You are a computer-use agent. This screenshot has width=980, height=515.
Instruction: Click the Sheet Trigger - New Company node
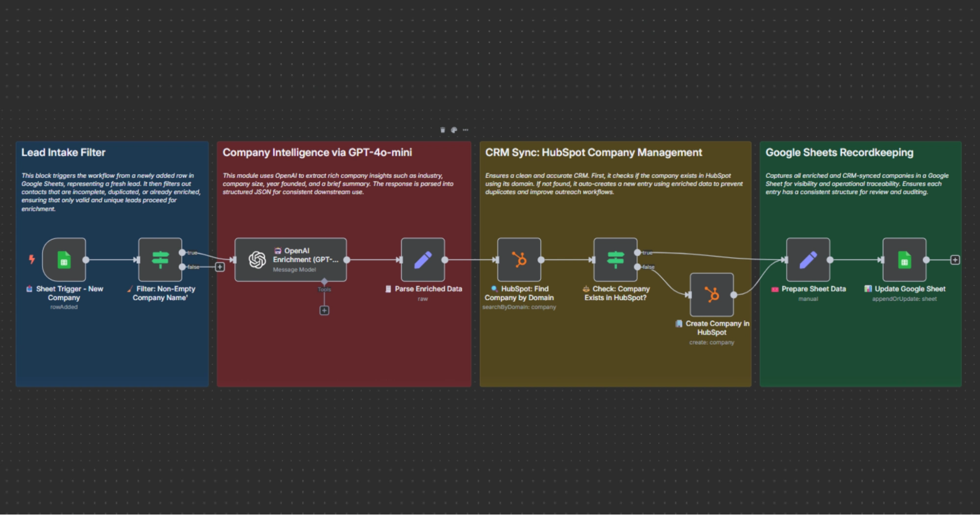pos(64,260)
